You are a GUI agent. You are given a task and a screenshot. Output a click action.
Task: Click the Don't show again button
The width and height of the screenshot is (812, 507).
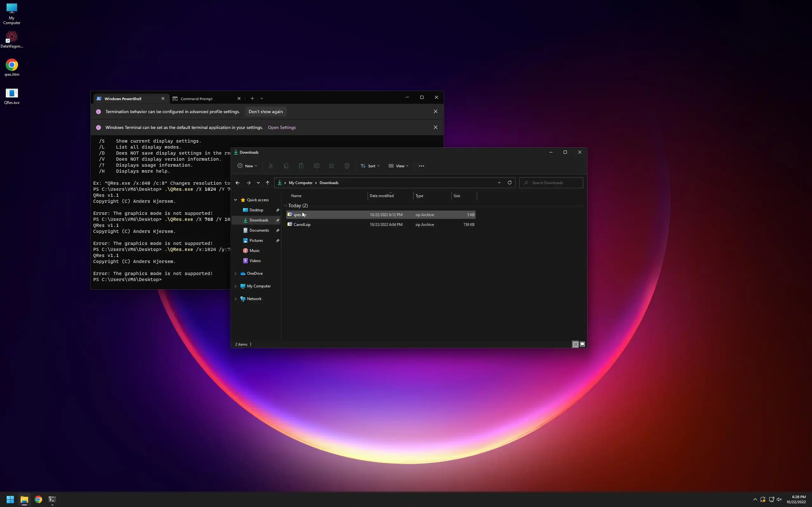point(265,112)
